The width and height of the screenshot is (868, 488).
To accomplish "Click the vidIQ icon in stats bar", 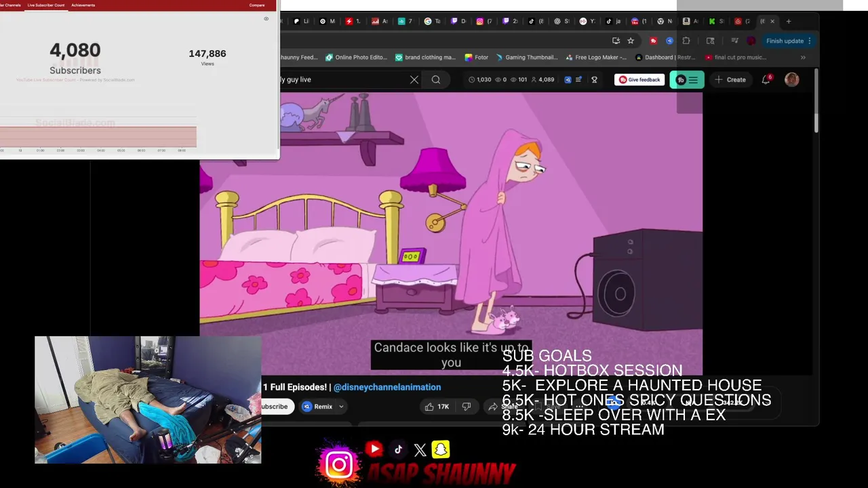I will click(x=568, y=79).
